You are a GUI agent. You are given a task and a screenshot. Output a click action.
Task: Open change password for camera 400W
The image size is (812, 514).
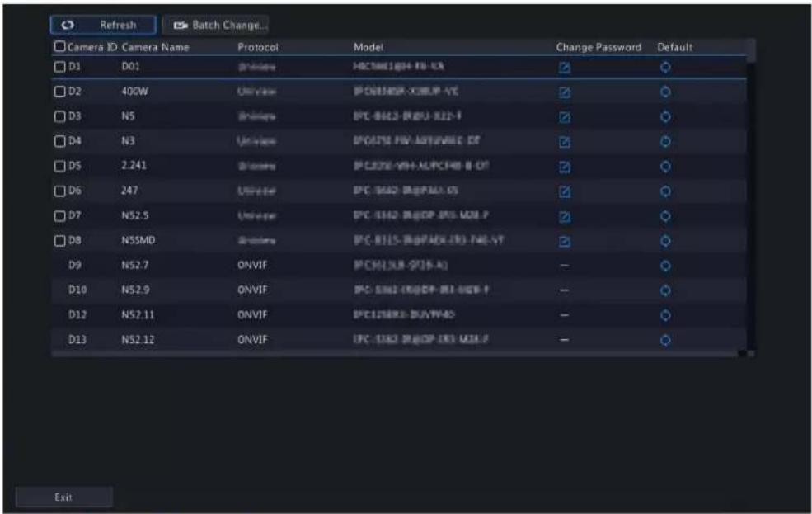pyautogui.click(x=565, y=92)
